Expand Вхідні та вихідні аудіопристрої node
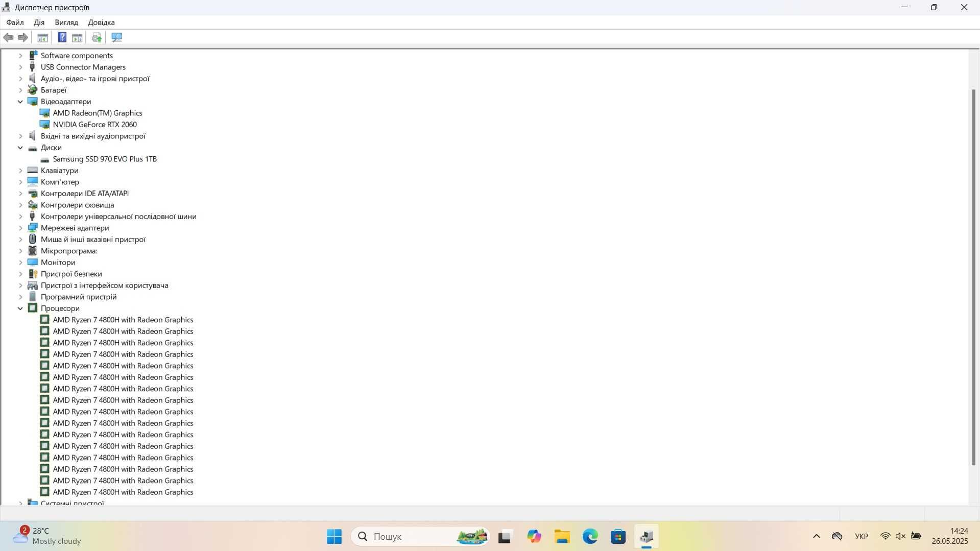Image resolution: width=980 pixels, height=551 pixels. pos(20,136)
